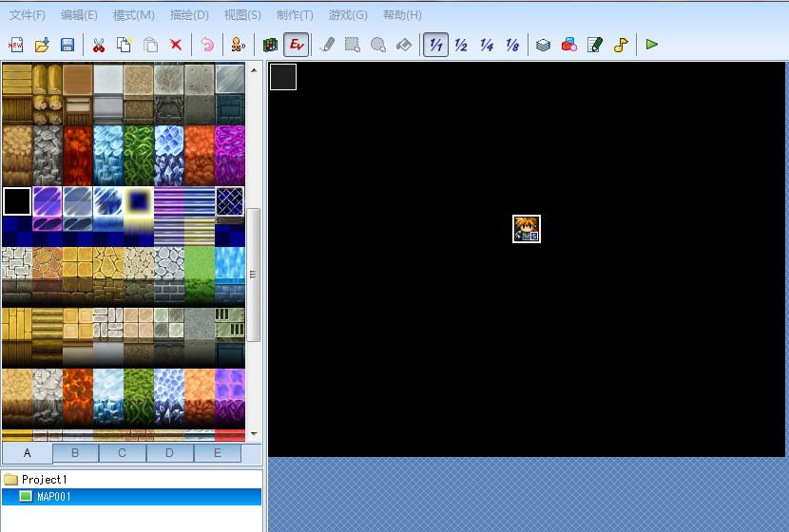Click the tile palette scrollbar thumb

[254, 275]
